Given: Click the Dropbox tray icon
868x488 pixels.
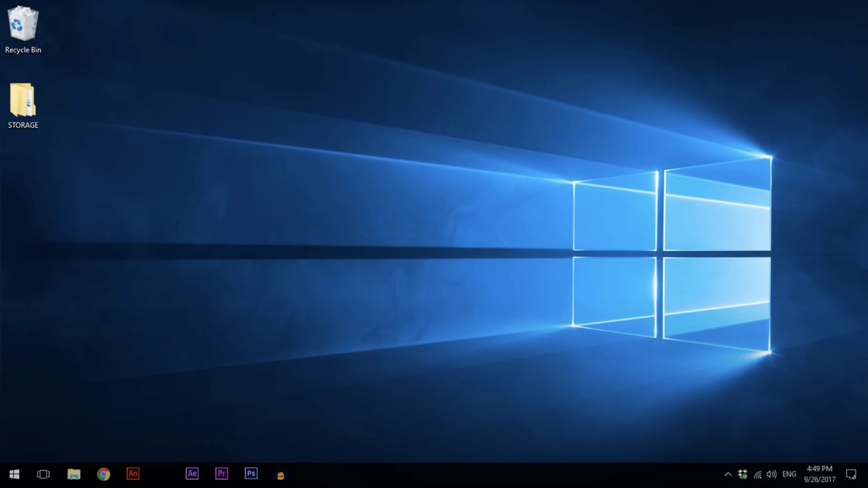Looking at the screenshot, I should (743, 474).
